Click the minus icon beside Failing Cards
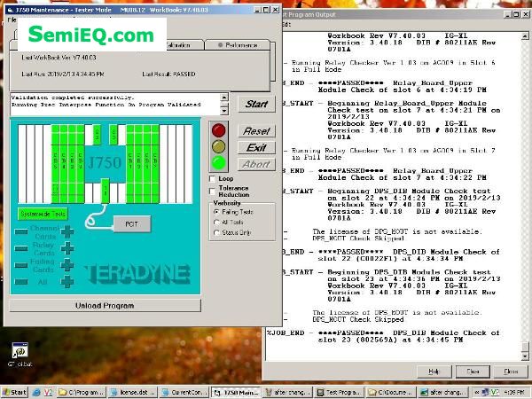532x399 pixels. click(x=21, y=265)
